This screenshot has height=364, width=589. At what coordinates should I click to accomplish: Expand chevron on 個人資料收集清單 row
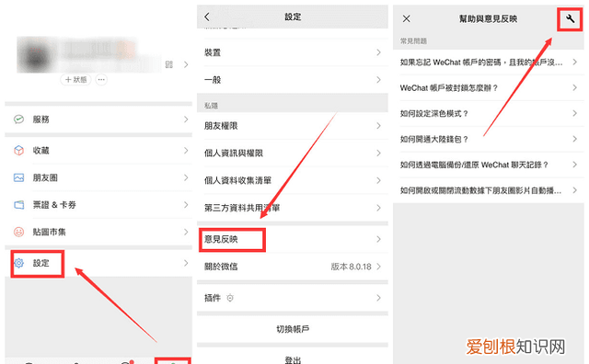tap(378, 180)
